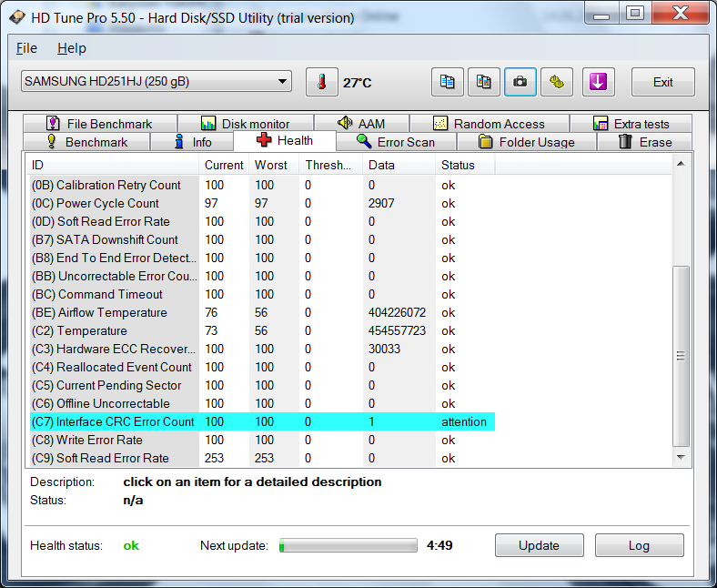717x588 pixels.
Task: Click the vertical scrollbar thumb
Action: 681,356
